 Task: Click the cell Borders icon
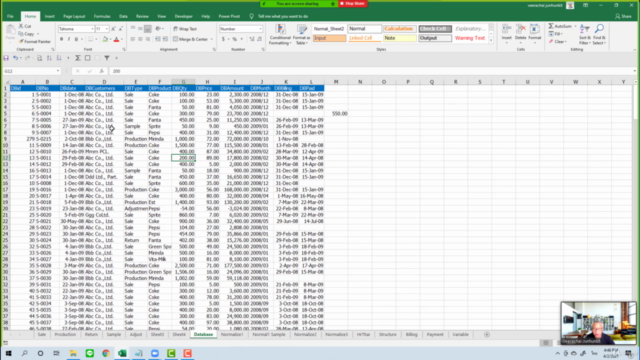[x=91, y=40]
